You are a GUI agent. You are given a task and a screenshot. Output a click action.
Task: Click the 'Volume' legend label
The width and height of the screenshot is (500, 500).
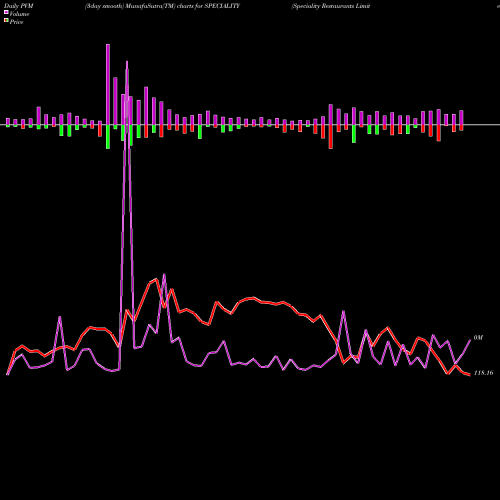(x=19, y=14)
